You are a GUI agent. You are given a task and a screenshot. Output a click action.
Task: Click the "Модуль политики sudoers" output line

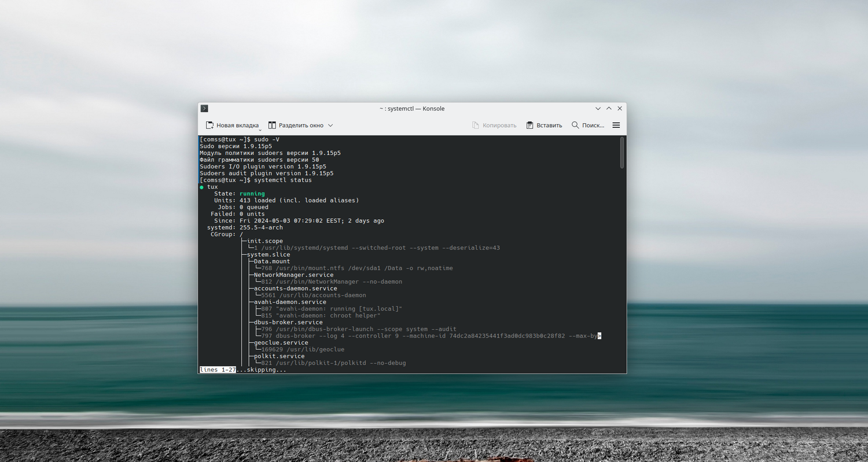tap(270, 153)
